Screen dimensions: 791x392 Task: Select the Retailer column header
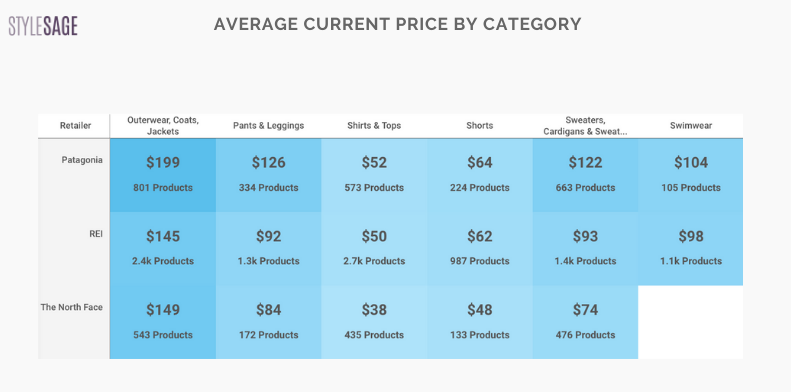76,126
